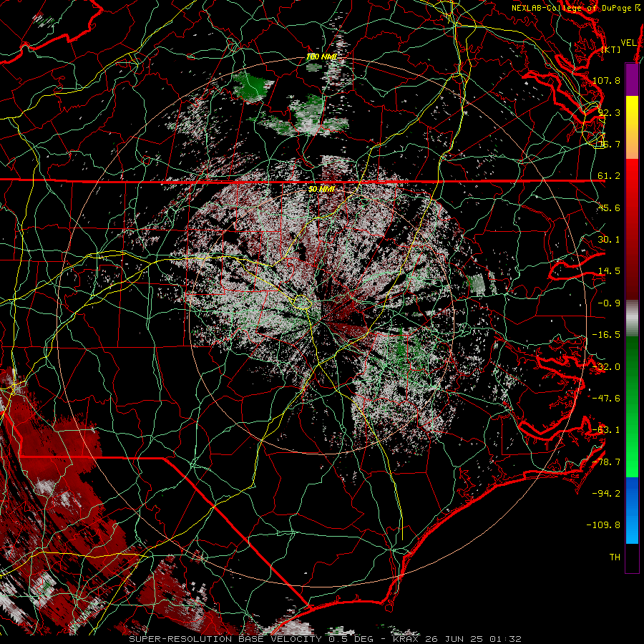Select the purple segment of the color bar
This screenshot has height=644, width=644.
tap(632, 79)
